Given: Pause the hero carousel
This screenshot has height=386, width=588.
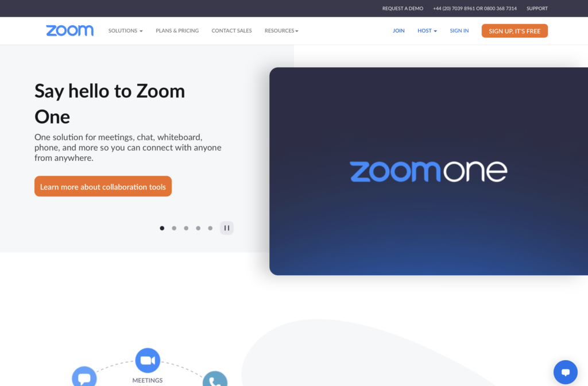Looking at the screenshot, I should pyautogui.click(x=226, y=228).
